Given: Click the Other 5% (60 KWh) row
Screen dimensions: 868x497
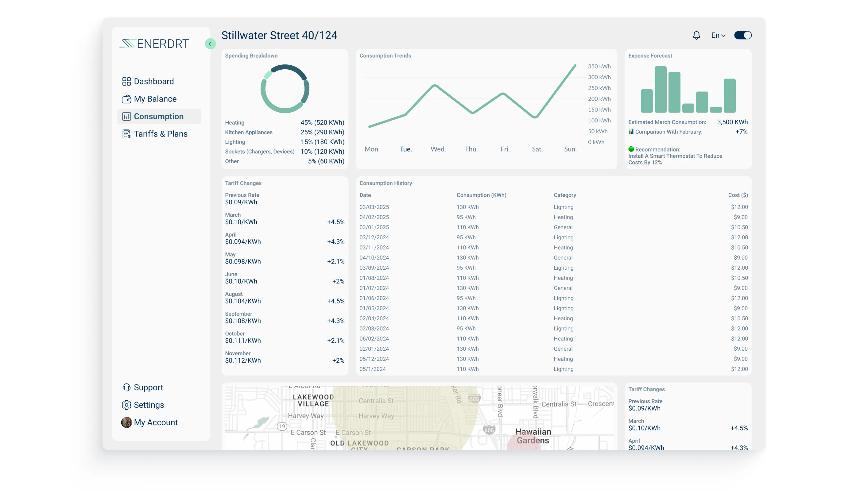Looking at the screenshot, I should (x=285, y=161).
